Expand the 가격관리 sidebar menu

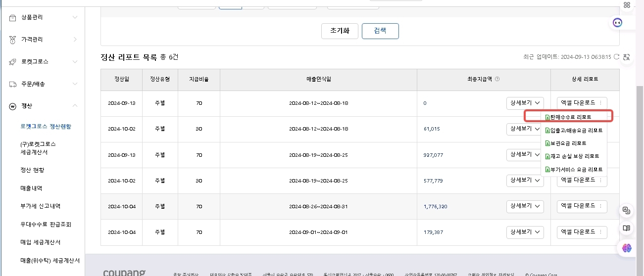coord(75,40)
